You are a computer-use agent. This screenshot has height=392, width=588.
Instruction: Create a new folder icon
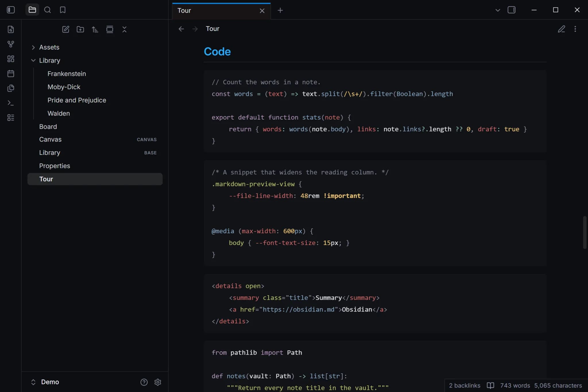tap(80, 29)
